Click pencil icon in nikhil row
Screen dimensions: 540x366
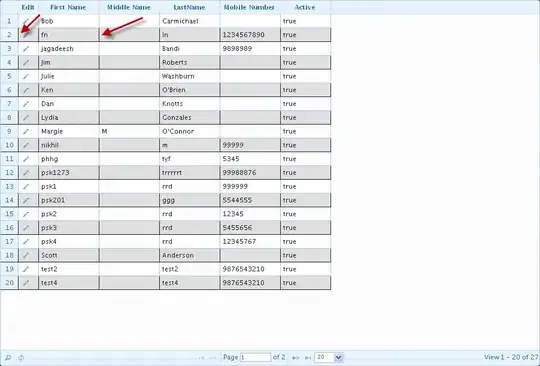pos(26,145)
